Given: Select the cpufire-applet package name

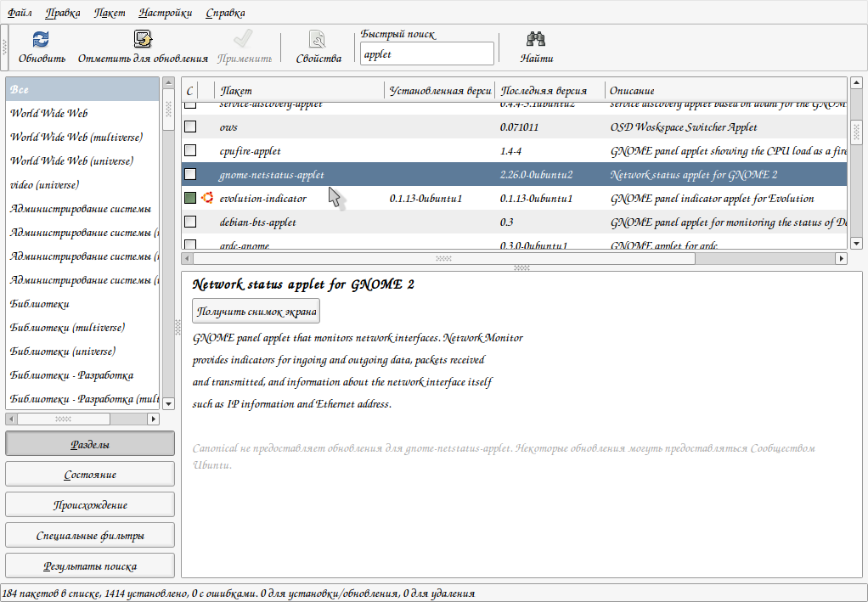Looking at the screenshot, I should [251, 151].
